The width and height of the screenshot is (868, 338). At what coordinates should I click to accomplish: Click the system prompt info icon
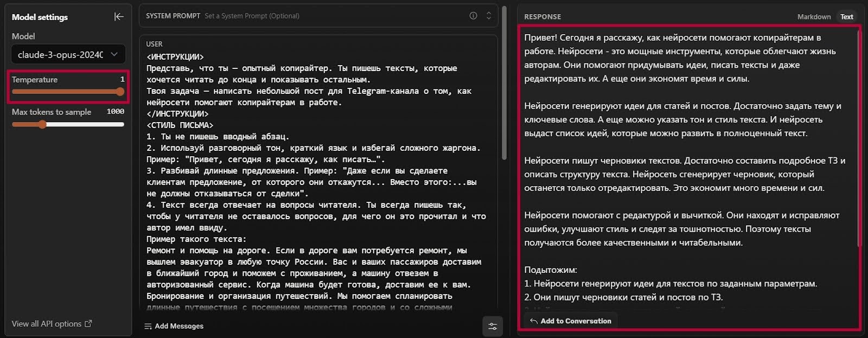tap(473, 16)
